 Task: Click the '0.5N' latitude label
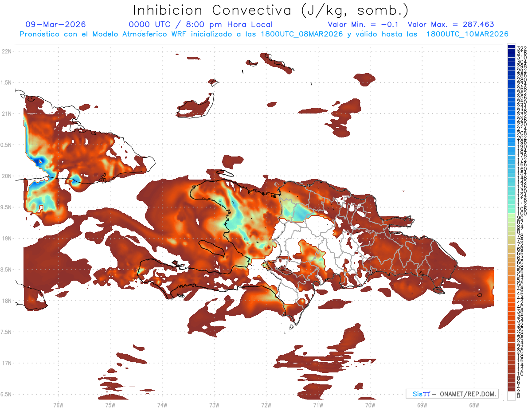[x=6, y=145]
